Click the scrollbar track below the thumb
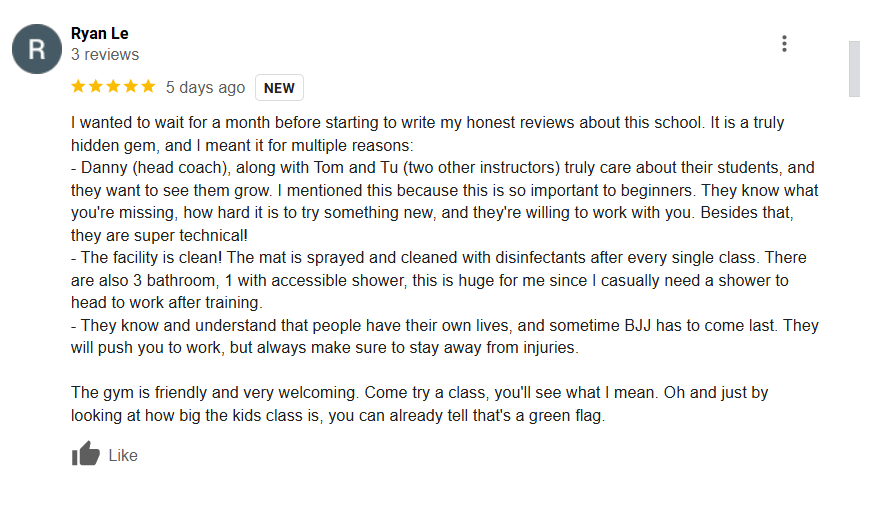Viewport: 877px width, 507px height. pyautogui.click(x=854, y=300)
